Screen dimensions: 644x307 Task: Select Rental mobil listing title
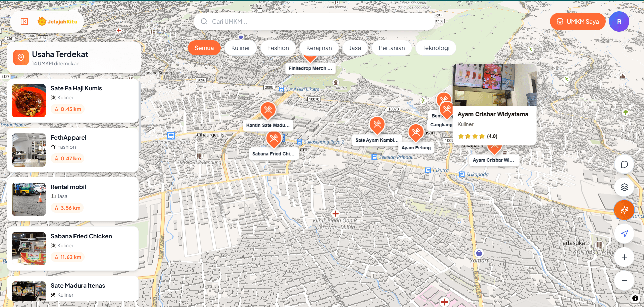(68, 187)
